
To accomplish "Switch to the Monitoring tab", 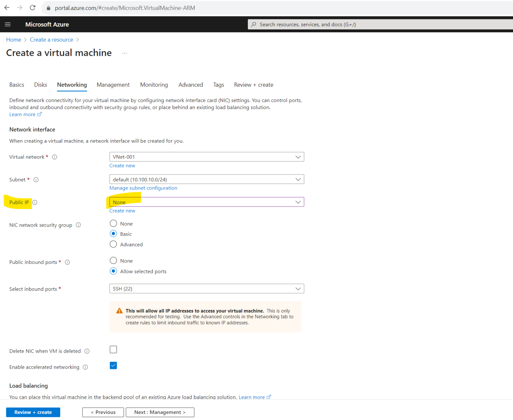I will [154, 85].
